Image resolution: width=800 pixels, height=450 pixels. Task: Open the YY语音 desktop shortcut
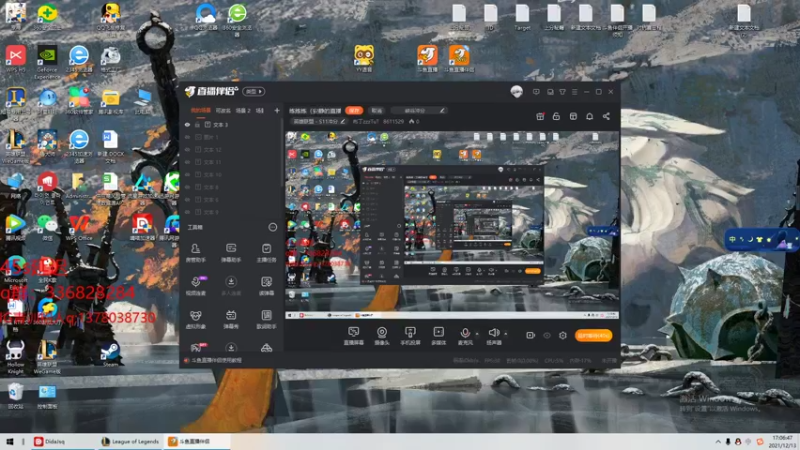pyautogui.click(x=364, y=58)
